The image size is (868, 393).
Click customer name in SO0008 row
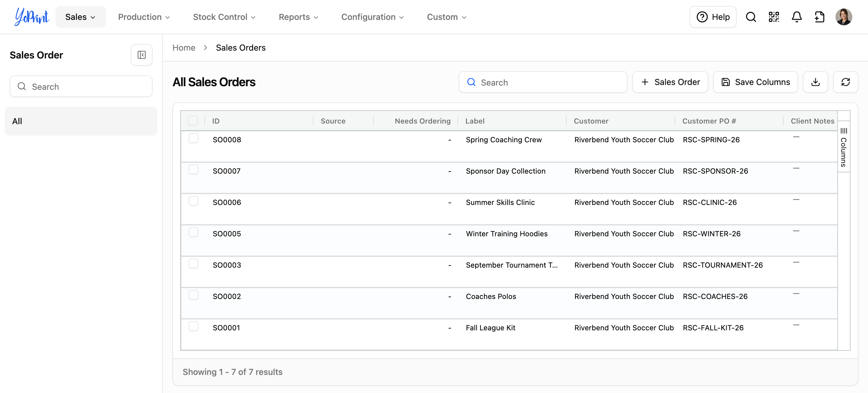point(624,140)
